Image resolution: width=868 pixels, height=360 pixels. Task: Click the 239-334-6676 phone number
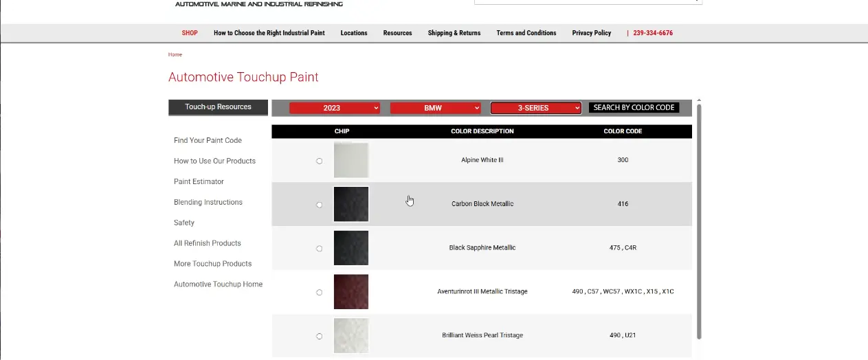pos(653,33)
